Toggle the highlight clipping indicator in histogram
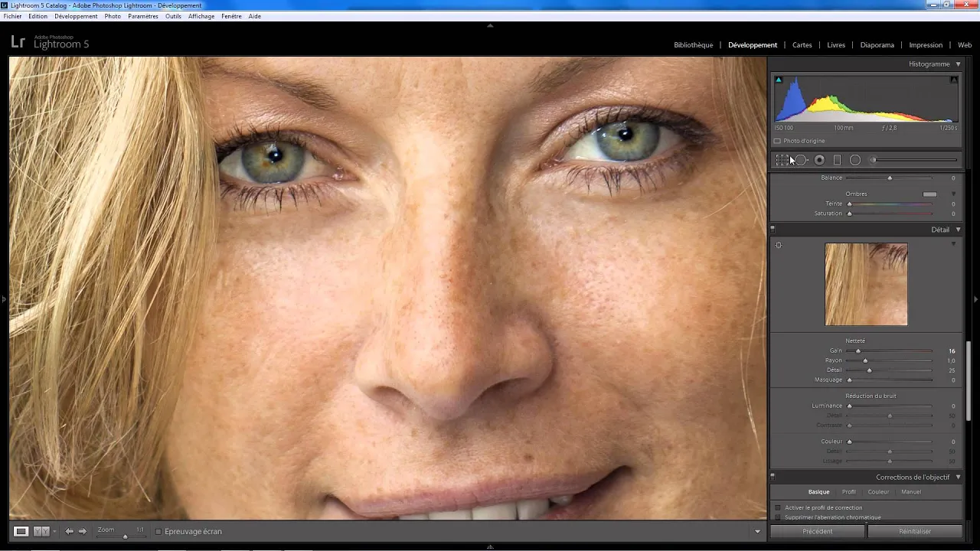Screen dimensions: 980x551 pyautogui.click(x=954, y=80)
